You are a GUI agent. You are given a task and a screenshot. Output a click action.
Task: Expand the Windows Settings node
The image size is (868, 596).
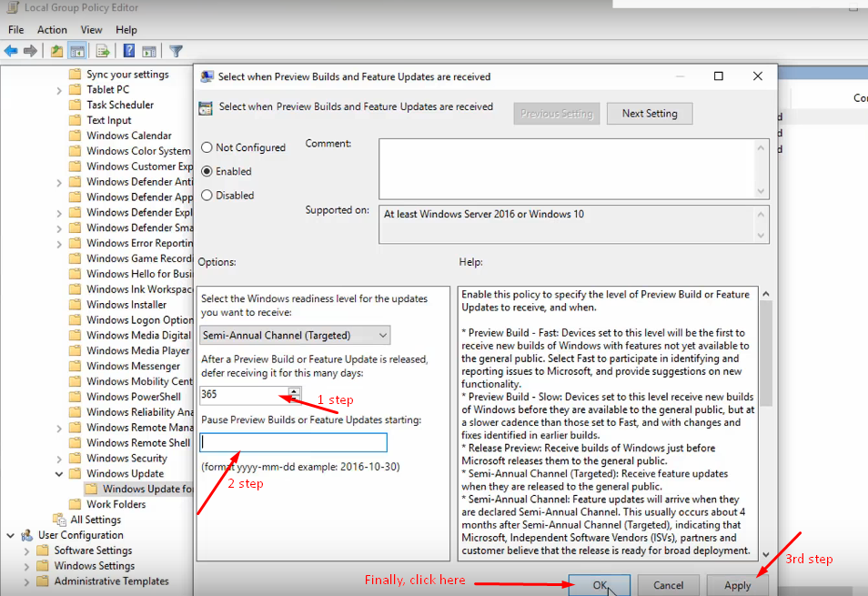click(x=26, y=566)
